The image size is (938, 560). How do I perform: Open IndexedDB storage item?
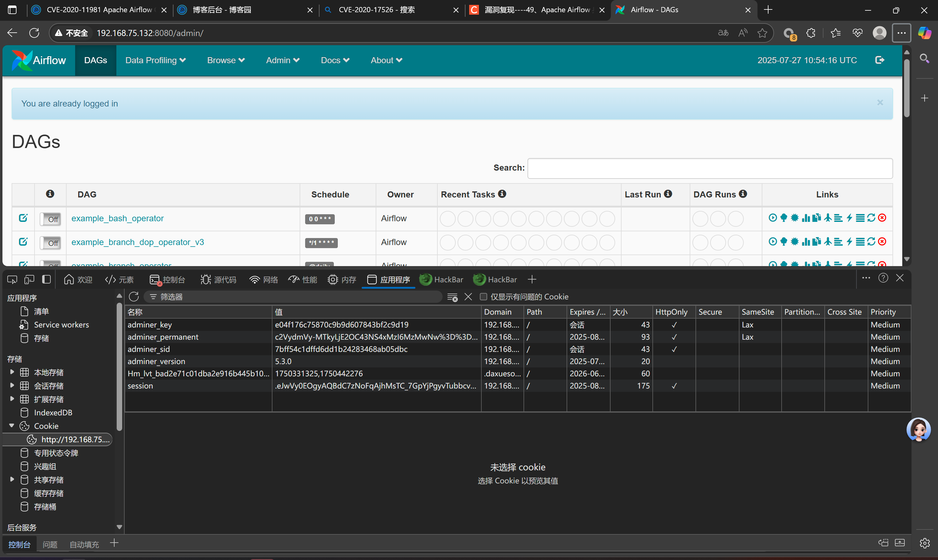pyautogui.click(x=53, y=413)
